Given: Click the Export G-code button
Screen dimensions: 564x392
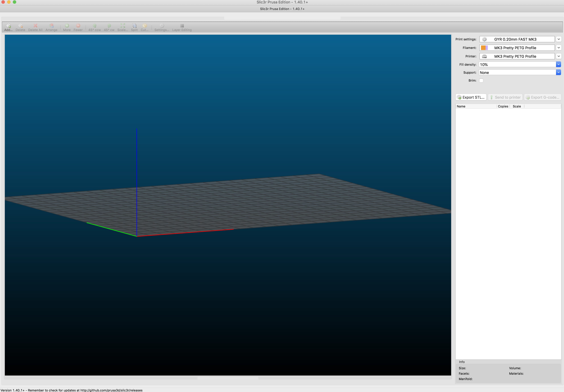Looking at the screenshot, I should (543, 97).
